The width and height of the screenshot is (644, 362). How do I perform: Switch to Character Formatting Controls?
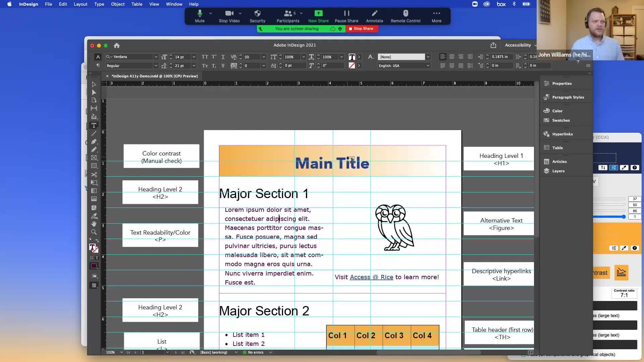[98, 57]
